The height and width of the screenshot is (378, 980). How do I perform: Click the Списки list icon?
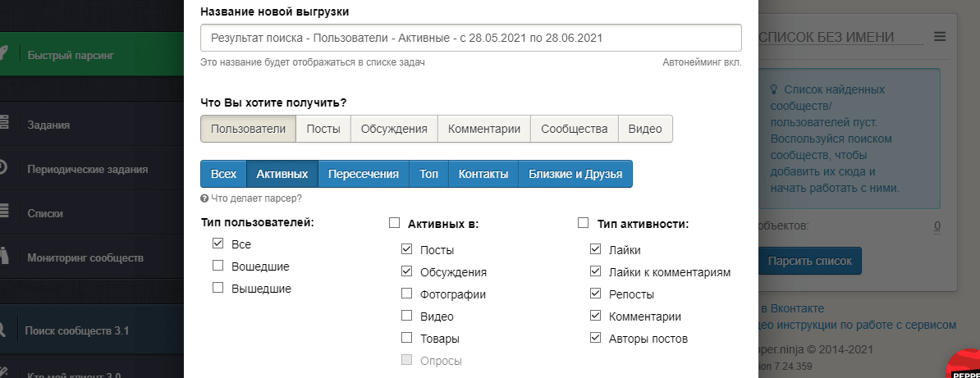(4, 213)
